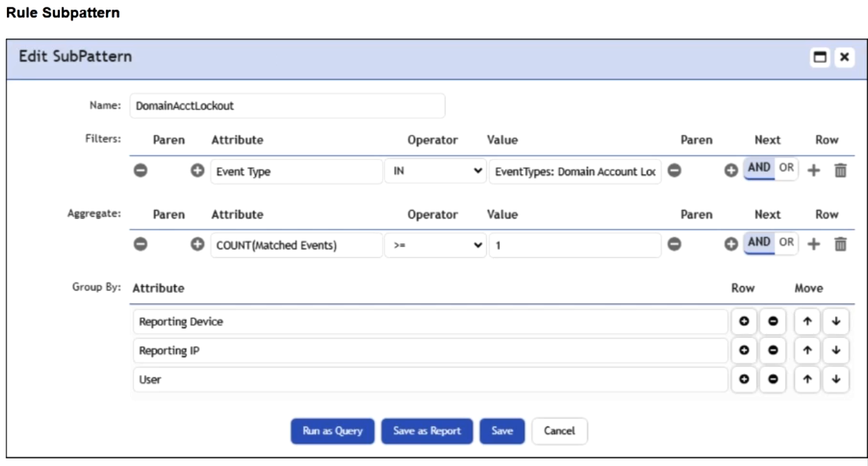
Task: Select AND for the COUNT aggregate row
Action: pyautogui.click(x=759, y=243)
